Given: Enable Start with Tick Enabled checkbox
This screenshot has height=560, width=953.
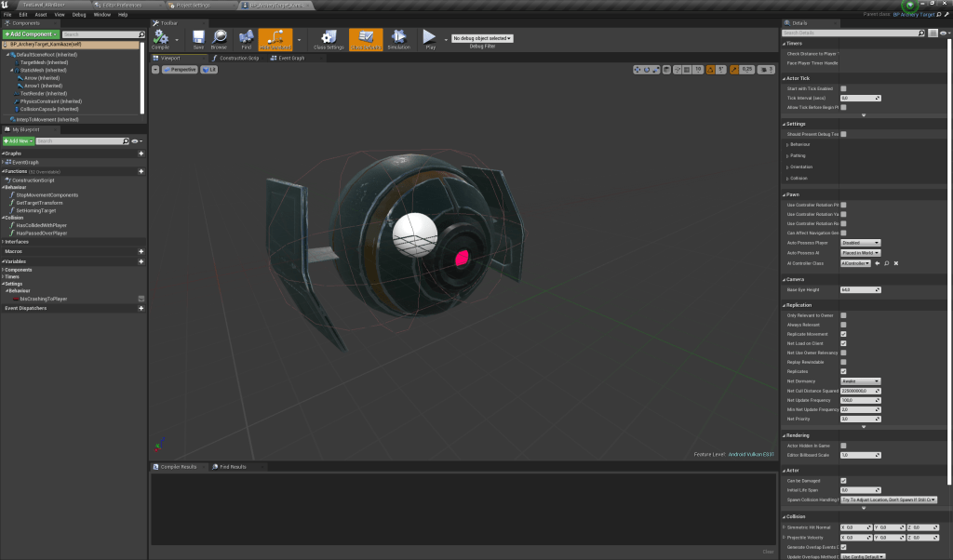Looking at the screenshot, I should coord(843,88).
